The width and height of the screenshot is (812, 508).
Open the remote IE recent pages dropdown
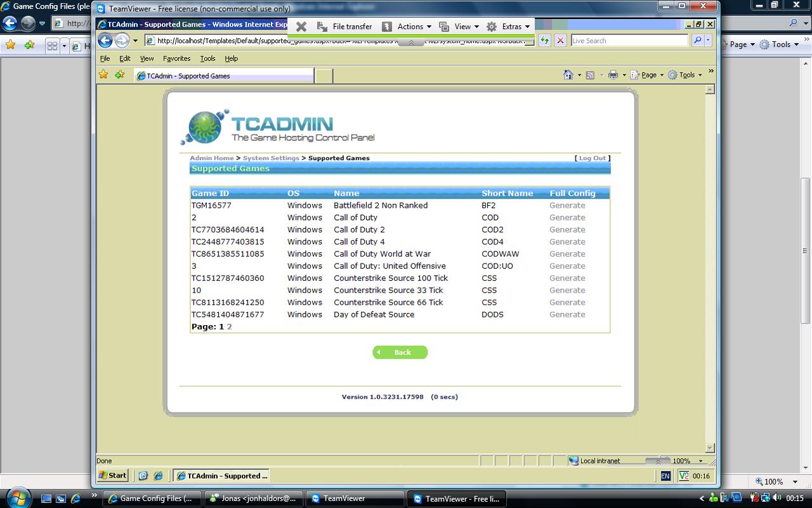[x=135, y=41]
